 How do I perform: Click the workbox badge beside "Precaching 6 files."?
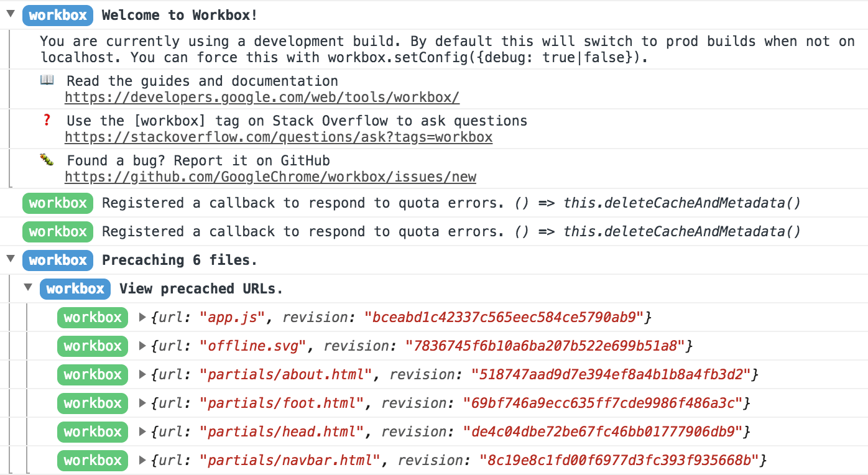57,260
